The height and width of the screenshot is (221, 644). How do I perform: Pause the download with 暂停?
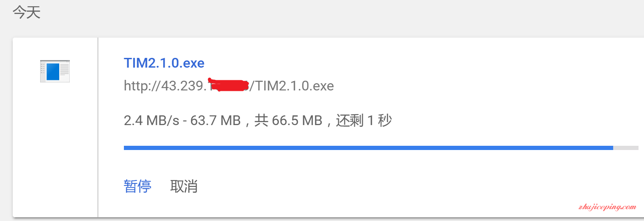pyautogui.click(x=137, y=186)
